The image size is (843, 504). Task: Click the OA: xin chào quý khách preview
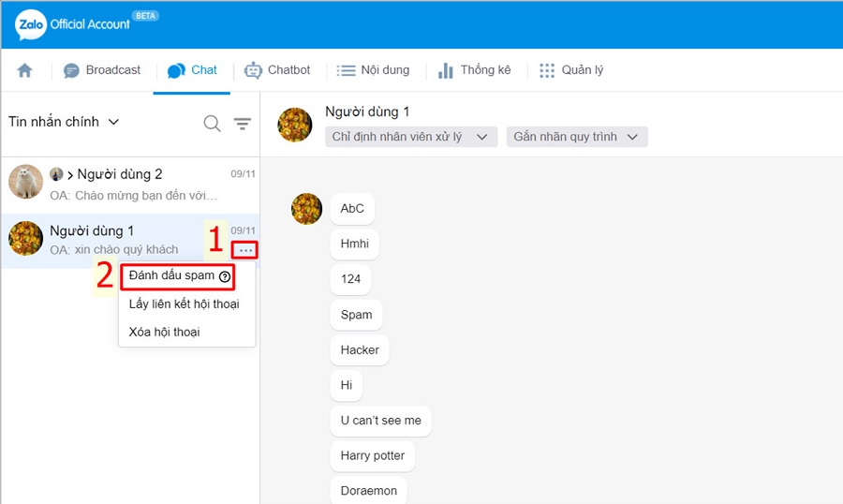[x=114, y=249]
